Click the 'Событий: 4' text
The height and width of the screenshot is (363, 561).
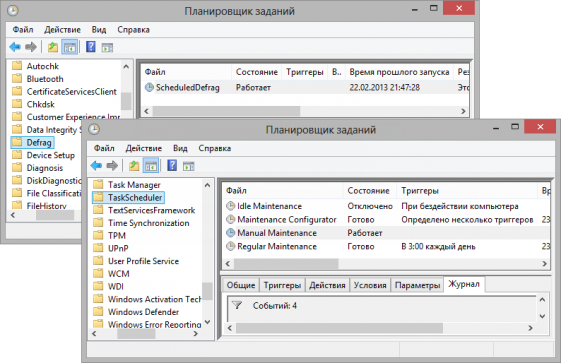(275, 306)
